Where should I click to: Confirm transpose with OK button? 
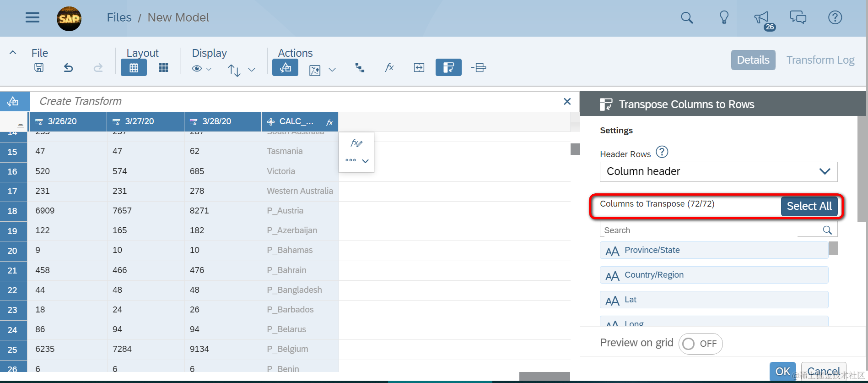[x=782, y=372]
